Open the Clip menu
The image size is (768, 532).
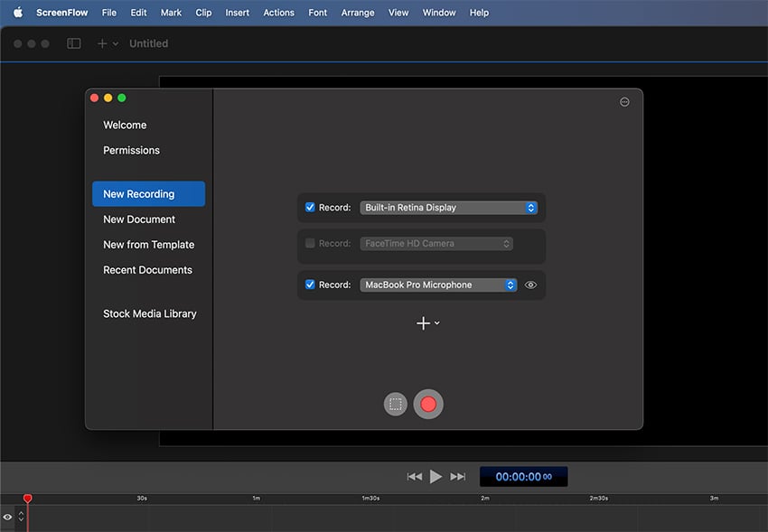(203, 13)
